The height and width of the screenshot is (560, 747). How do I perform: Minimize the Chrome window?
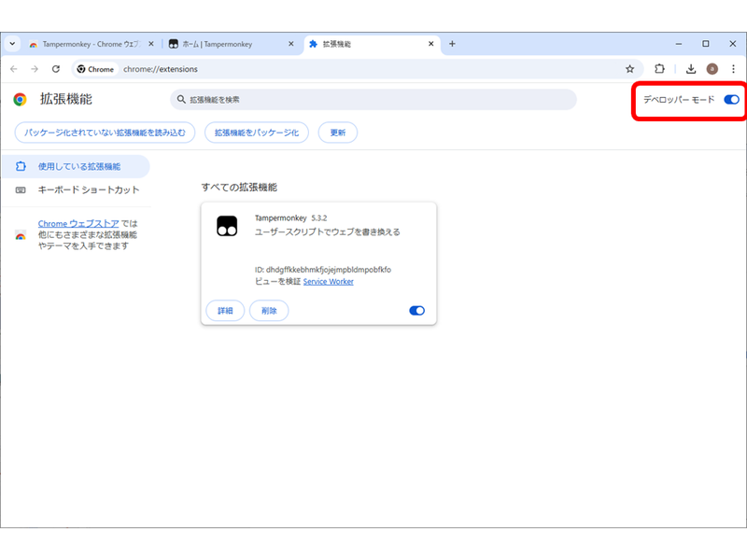[679, 44]
